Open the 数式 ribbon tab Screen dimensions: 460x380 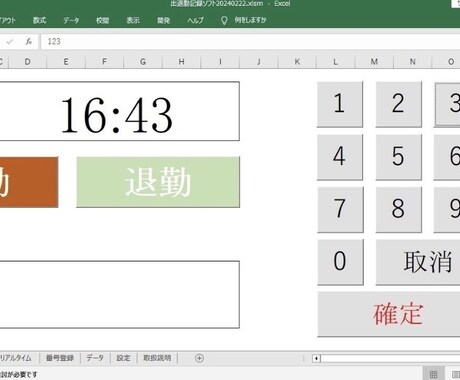[39, 20]
